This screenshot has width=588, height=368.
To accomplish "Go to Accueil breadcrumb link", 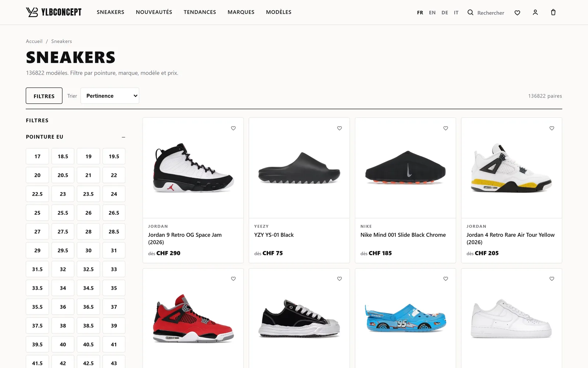I will click(34, 41).
